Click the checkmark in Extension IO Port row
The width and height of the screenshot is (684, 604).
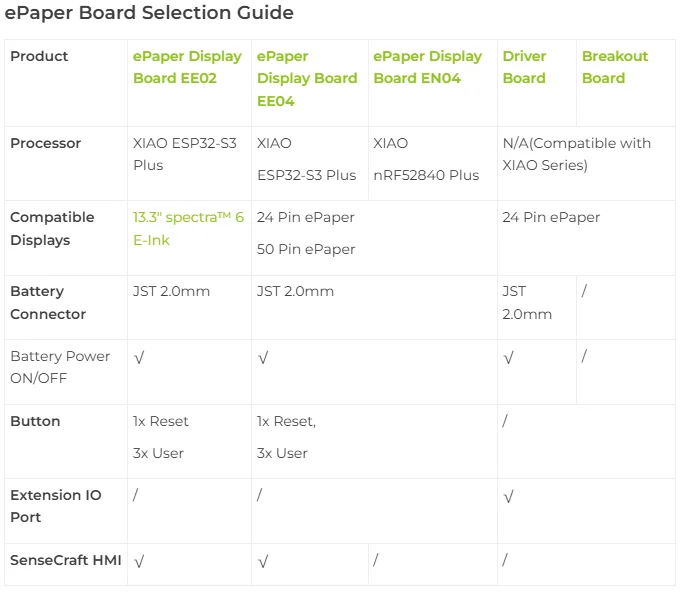pos(509,497)
